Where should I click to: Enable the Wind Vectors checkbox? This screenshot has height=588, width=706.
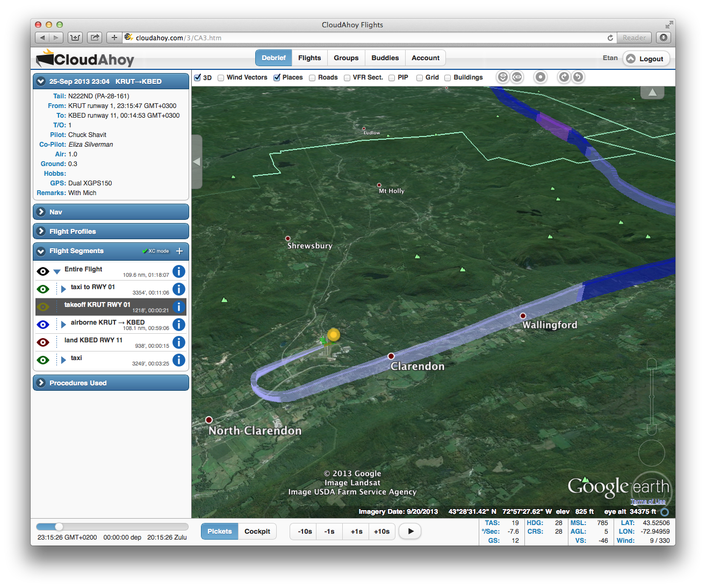[x=221, y=78]
